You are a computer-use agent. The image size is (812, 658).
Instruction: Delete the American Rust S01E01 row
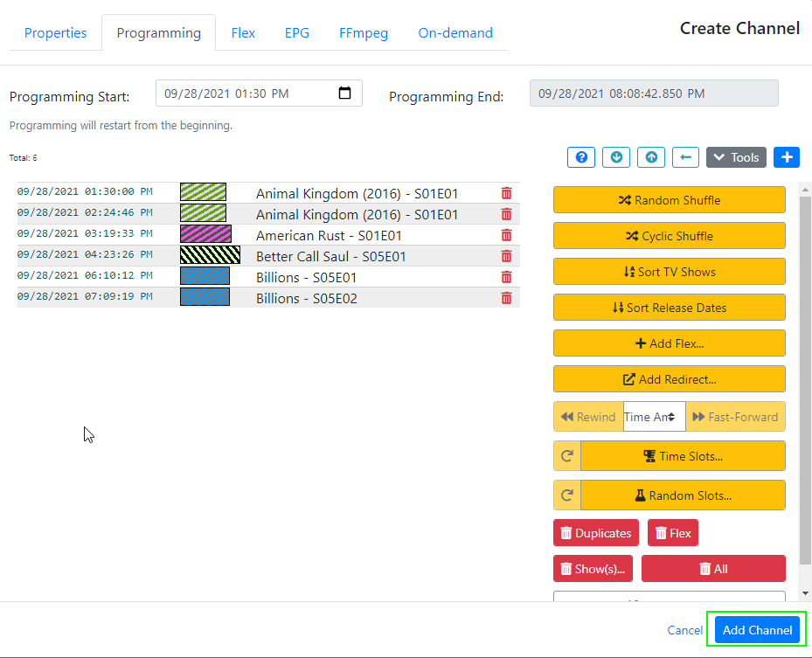pyautogui.click(x=506, y=236)
